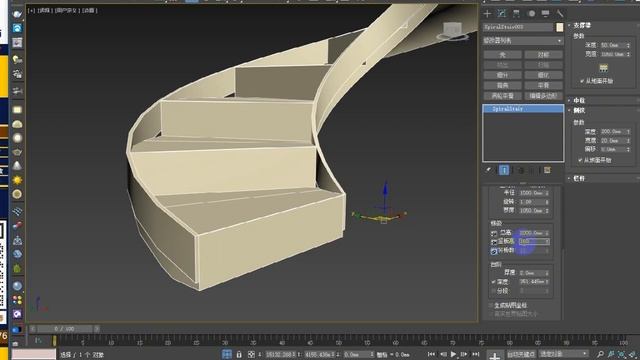This screenshot has height=360, width=640.
Task: Click the isolate selection icon in status bar
Action: (227, 354)
